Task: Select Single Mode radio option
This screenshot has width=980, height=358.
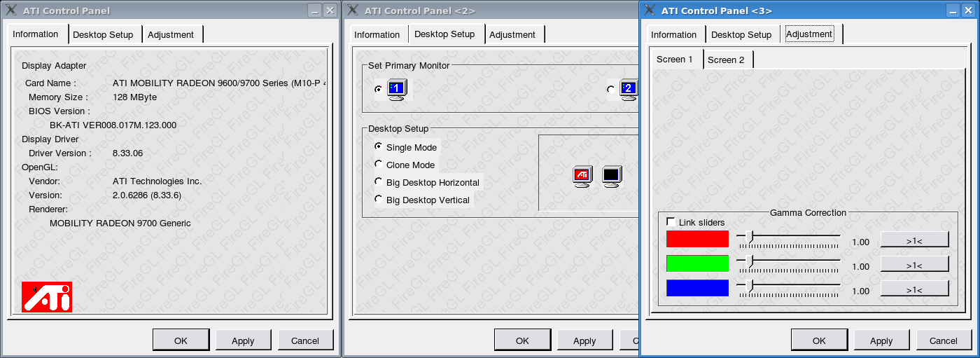Action: [x=379, y=146]
